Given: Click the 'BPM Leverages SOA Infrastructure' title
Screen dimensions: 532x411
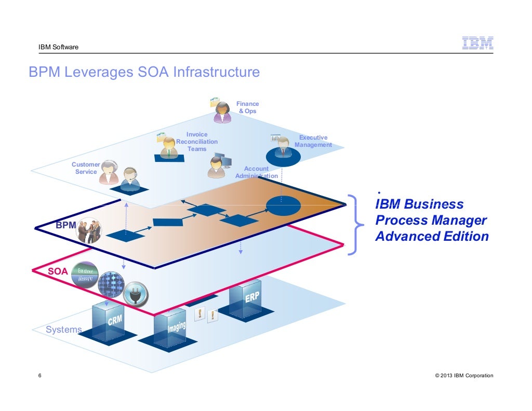Looking at the screenshot, I should [144, 72].
